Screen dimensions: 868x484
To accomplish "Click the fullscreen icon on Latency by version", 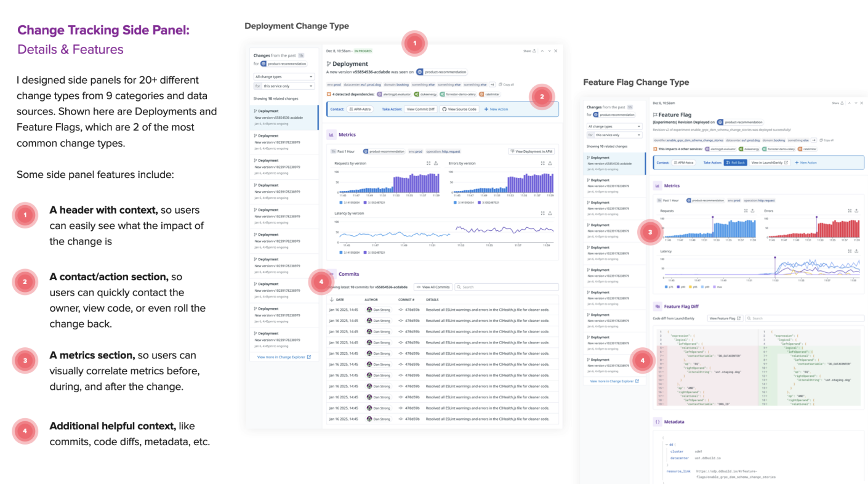I will click(542, 213).
